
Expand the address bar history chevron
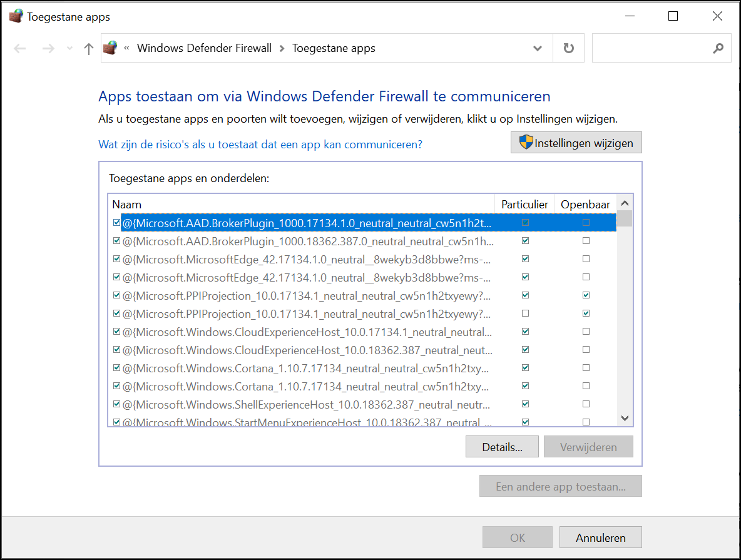[538, 48]
